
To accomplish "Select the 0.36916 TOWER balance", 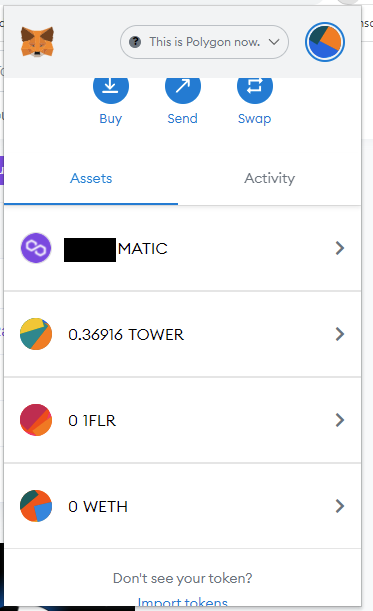I will pos(126,335).
